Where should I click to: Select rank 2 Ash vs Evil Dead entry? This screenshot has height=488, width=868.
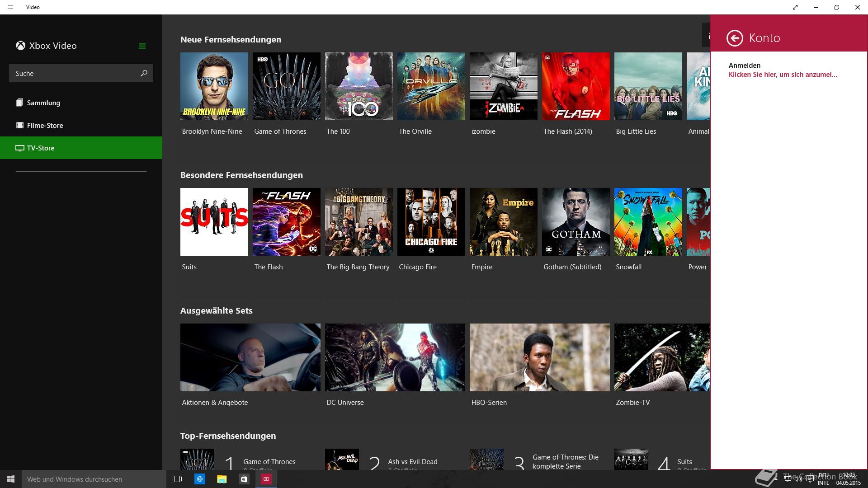tap(395, 460)
